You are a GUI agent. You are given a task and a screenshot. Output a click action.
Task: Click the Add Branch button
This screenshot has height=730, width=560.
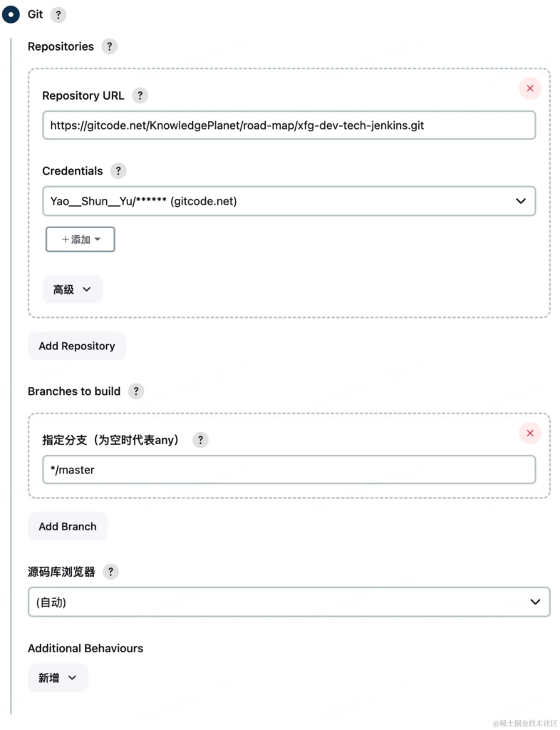68,526
